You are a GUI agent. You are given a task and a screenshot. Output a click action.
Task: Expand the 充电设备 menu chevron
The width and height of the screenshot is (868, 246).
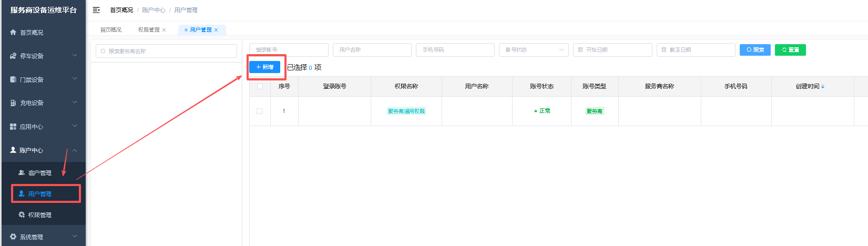(x=75, y=102)
